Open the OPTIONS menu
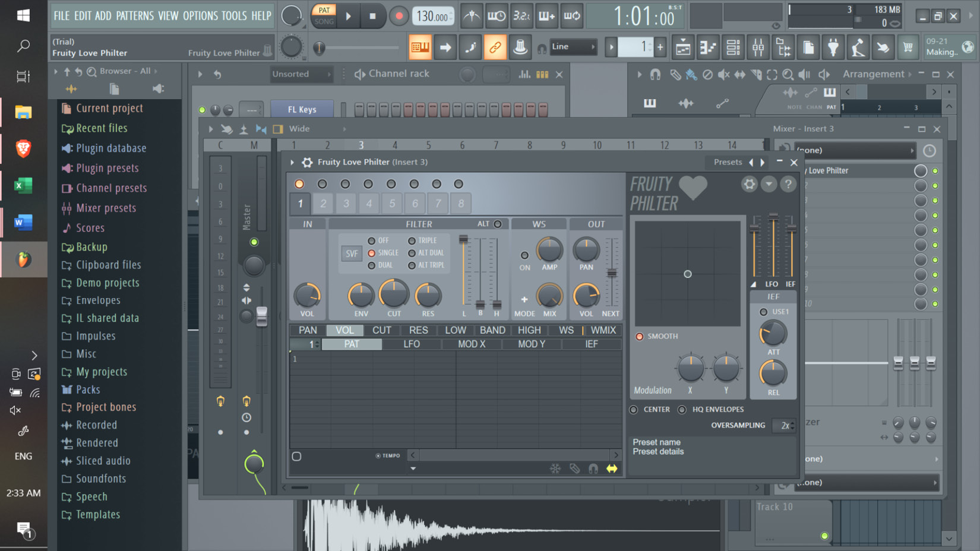This screenshot has width=980, height=551. 200,16
